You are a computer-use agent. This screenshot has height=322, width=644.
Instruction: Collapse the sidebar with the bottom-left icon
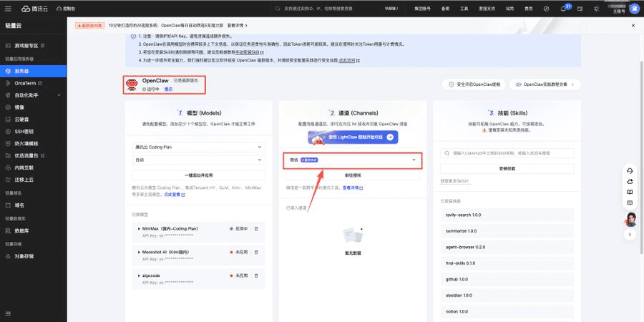click(x=8, y=314)
